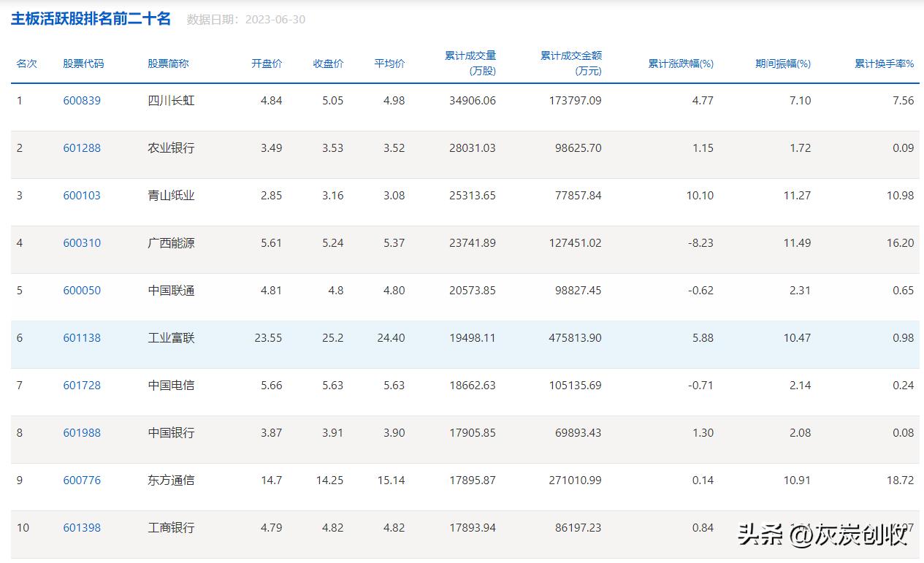The image size is (924, 563).
Task: Select stock name 青山纸业
Action: click(171, 196)
